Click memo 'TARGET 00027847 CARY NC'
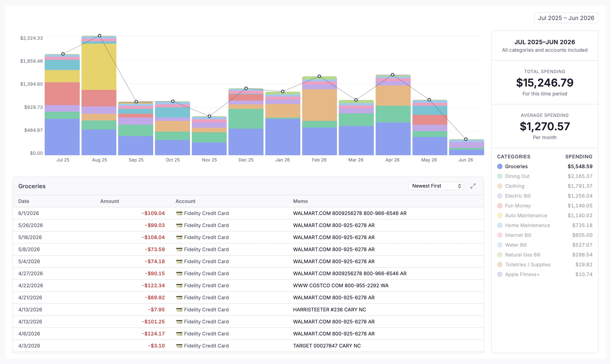The image size is (611, 364). 327,346
